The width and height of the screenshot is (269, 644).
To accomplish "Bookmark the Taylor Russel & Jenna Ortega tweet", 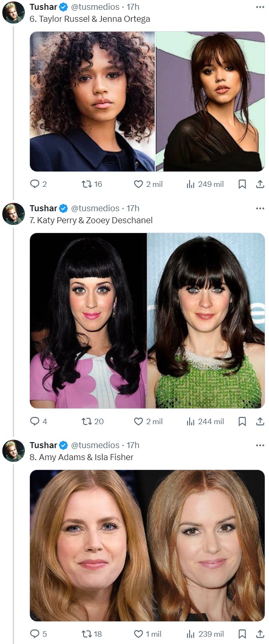I will (x=242, y=184).
